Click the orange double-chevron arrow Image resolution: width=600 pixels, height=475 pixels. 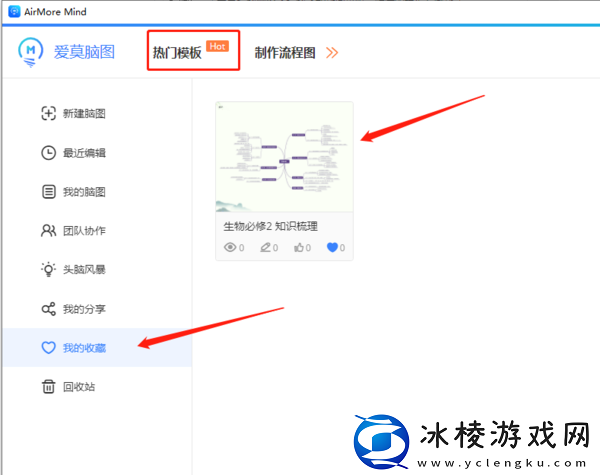tap(332, 53)
